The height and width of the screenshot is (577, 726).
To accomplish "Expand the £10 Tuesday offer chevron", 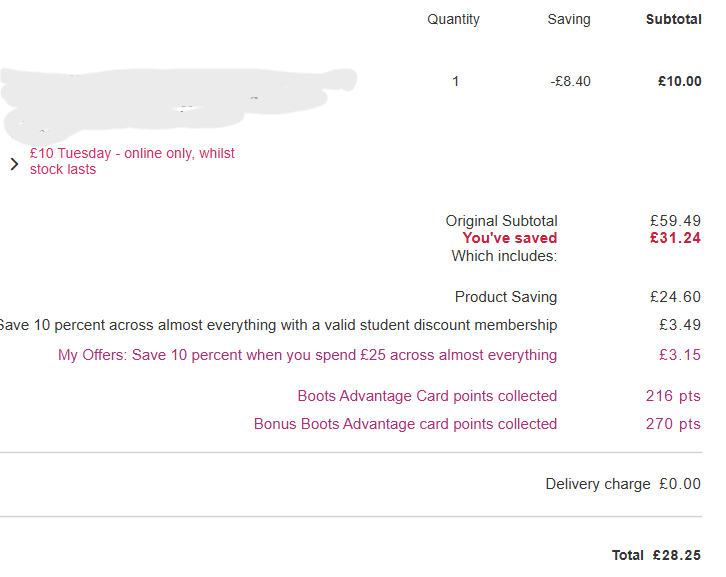I will (x=14, y=164).
